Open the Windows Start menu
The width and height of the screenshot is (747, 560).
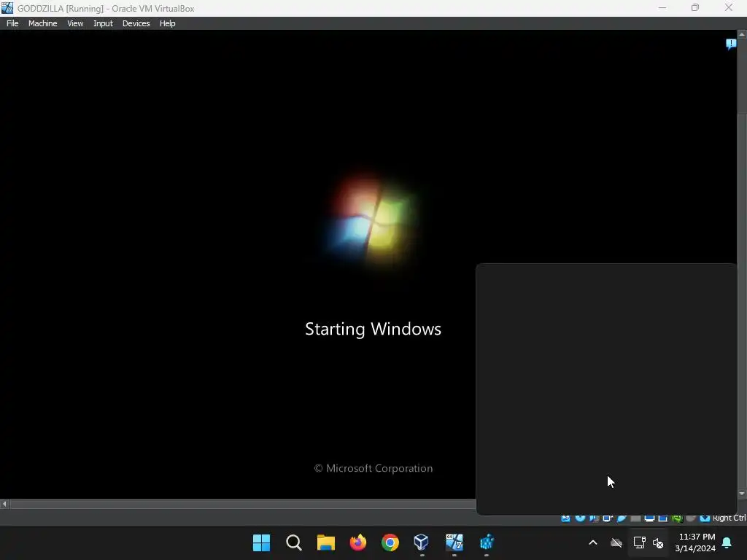(261, 542)
